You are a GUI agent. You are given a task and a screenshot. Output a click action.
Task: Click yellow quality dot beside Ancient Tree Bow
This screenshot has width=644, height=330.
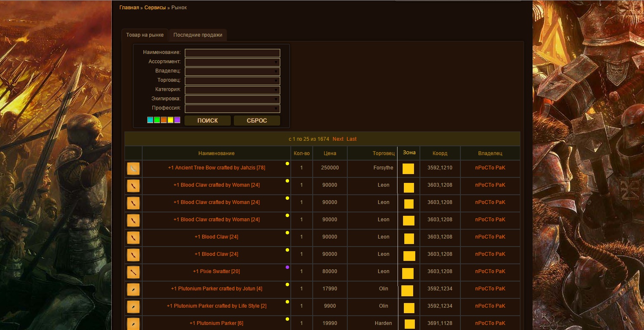[x=287, y=164]
